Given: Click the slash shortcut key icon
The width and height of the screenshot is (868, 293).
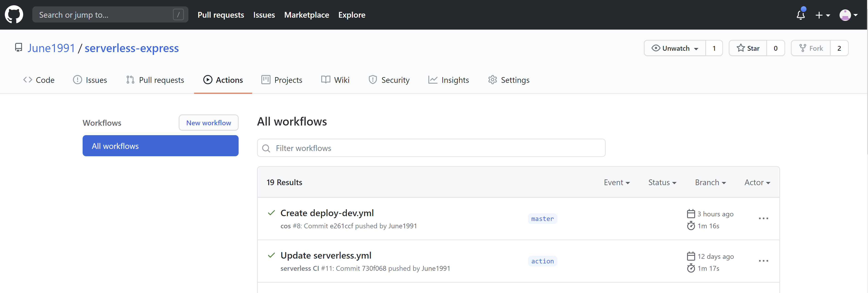Looking at the screenshot, I should point(178,15).
